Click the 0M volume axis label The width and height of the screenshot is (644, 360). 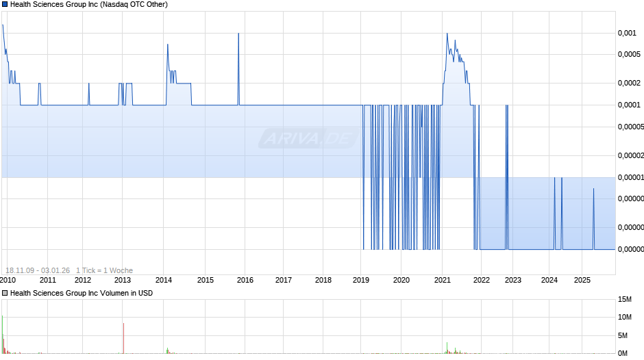623,353
